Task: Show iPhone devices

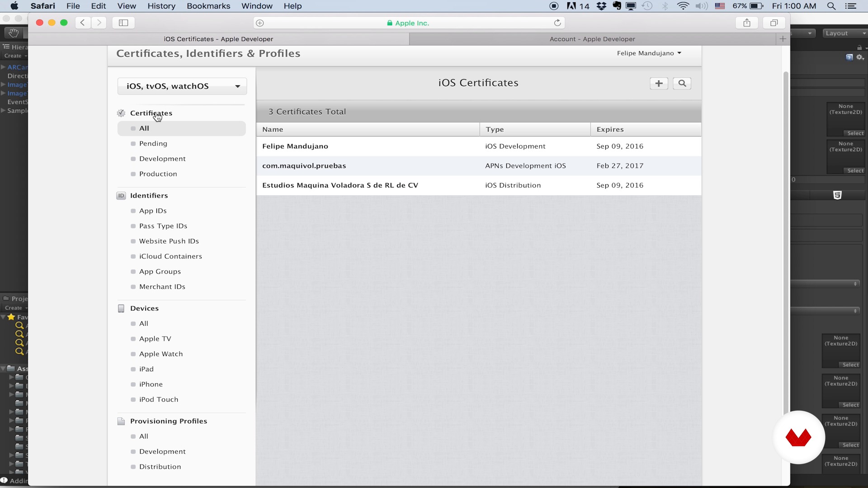Action: [x=151, y=385]
